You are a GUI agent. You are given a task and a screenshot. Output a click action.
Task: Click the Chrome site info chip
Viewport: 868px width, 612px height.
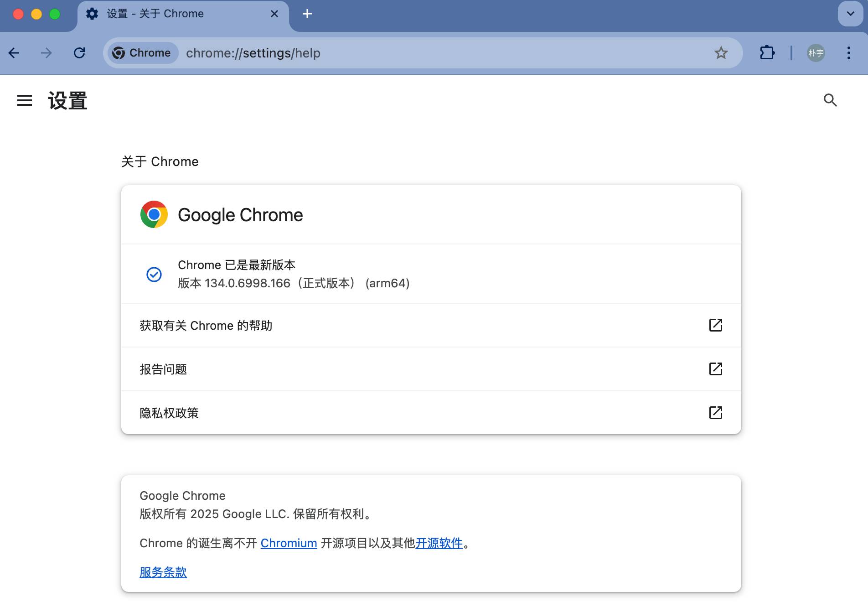click(x=142, y=53)
